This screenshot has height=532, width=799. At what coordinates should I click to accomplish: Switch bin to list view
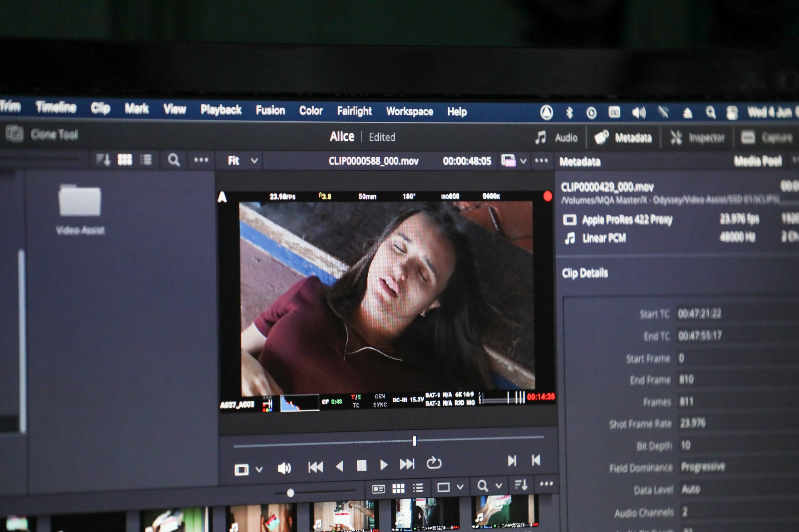[146, 159]
